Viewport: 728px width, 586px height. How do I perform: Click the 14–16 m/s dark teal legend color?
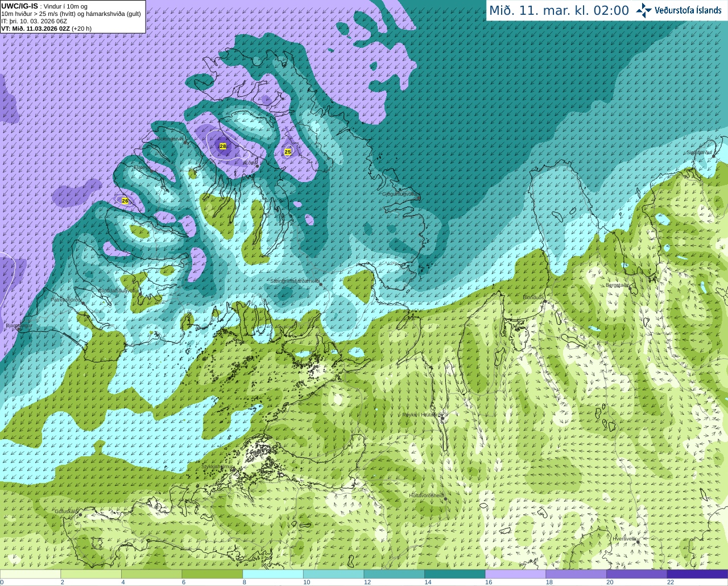(x=455, y=574)
